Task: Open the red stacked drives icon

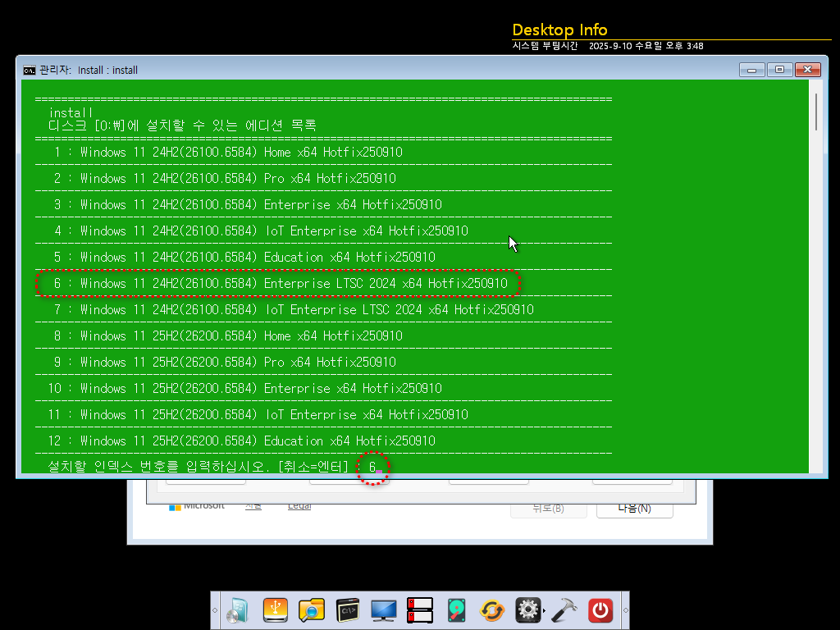Action: click(x=419, y=610)
